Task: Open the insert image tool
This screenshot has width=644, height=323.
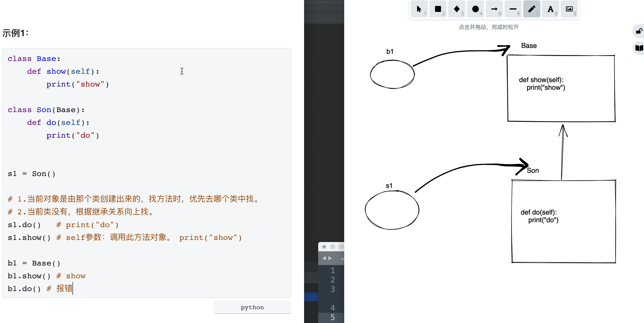Action: click(569, 9)
